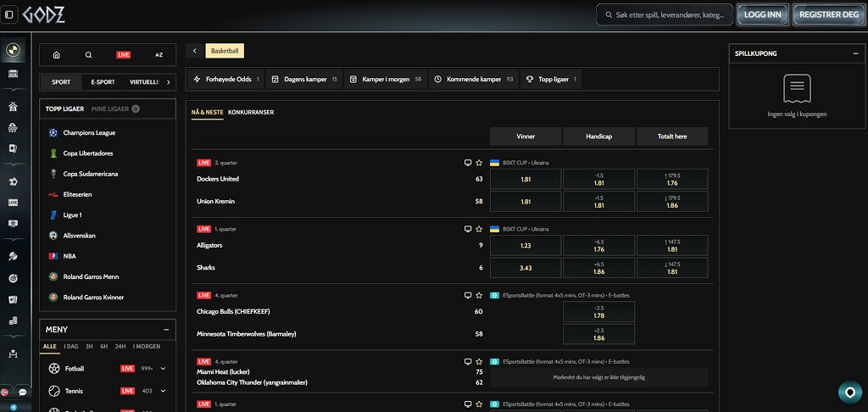Open the Topp ligaer filter

pos(551,79)
